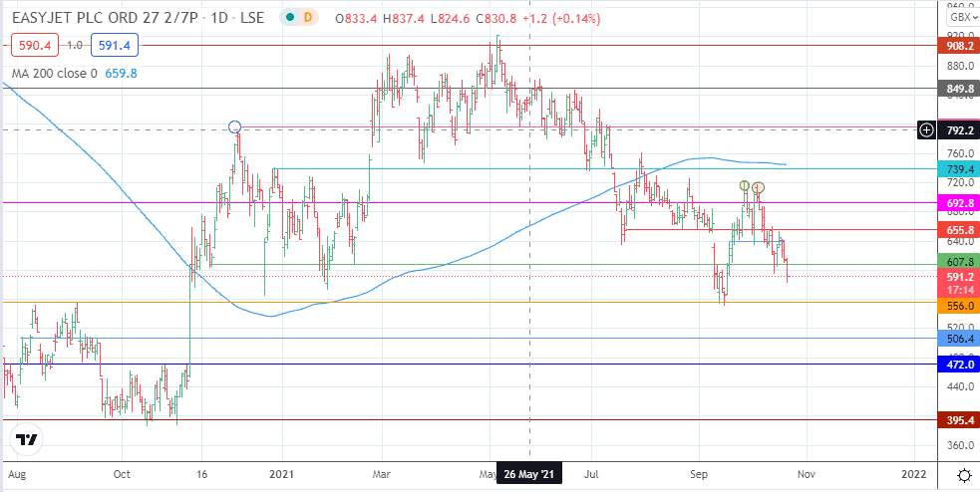This screenshot has width=980, height=492.
Task: Click the orange 556.0 price label
Action: pos(959,306)
